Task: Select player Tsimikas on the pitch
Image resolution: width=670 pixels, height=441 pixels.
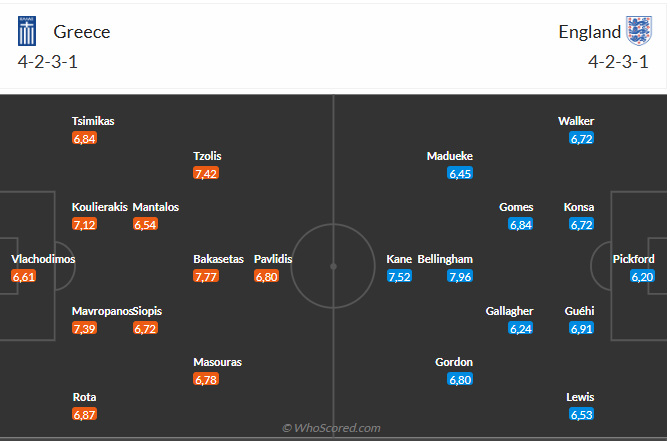Action: (x=93, y=121)
